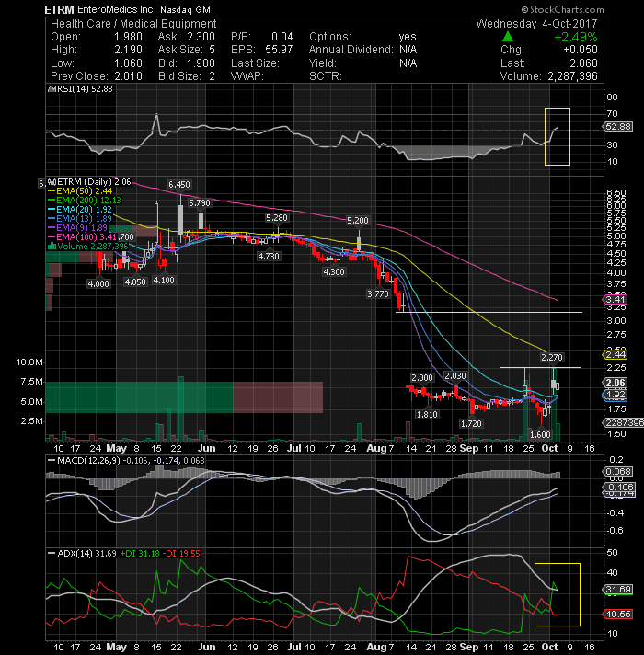Click the volume bars icon in the legend

click(52, 246)
